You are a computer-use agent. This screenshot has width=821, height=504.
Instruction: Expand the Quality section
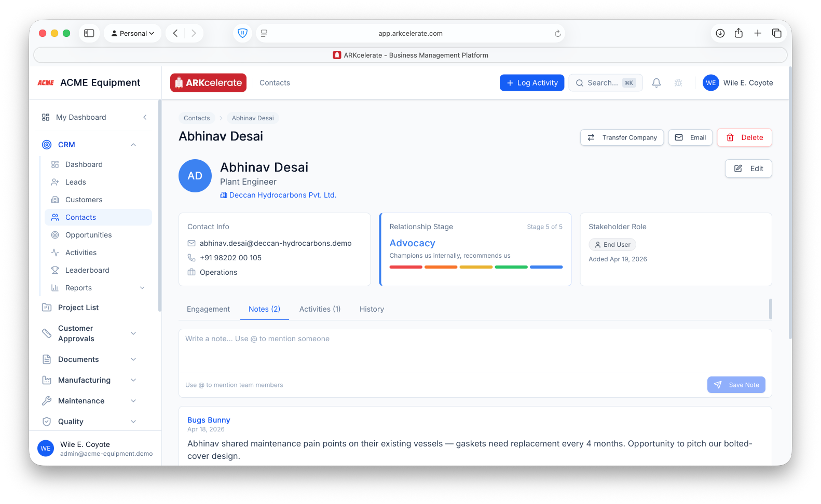(133, 422)
